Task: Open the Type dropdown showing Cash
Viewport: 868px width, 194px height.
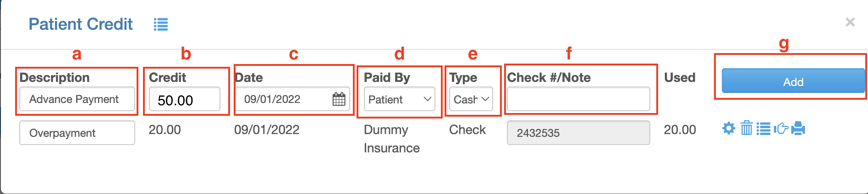Action: [x=471, y=99]
